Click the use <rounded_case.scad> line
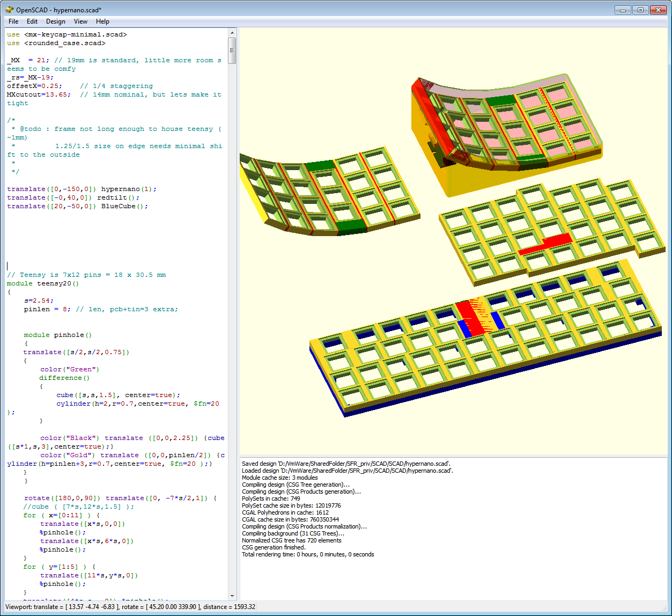This screenshot has height=616, width=672. 56,43
